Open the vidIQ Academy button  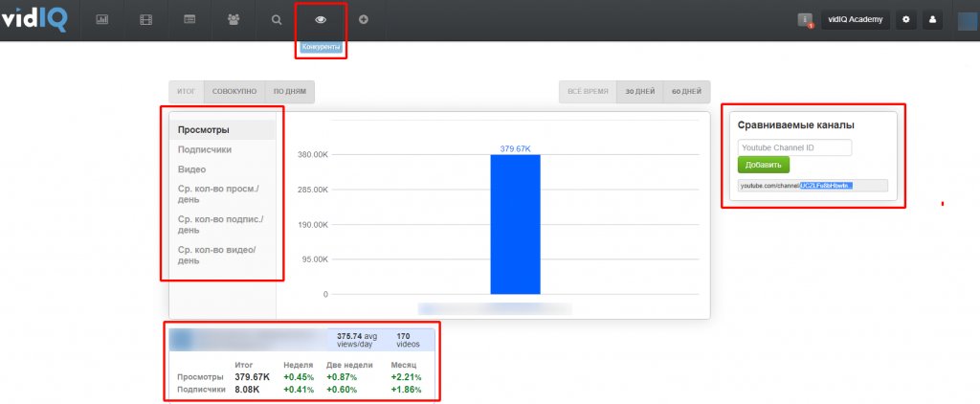pos(856,20)
